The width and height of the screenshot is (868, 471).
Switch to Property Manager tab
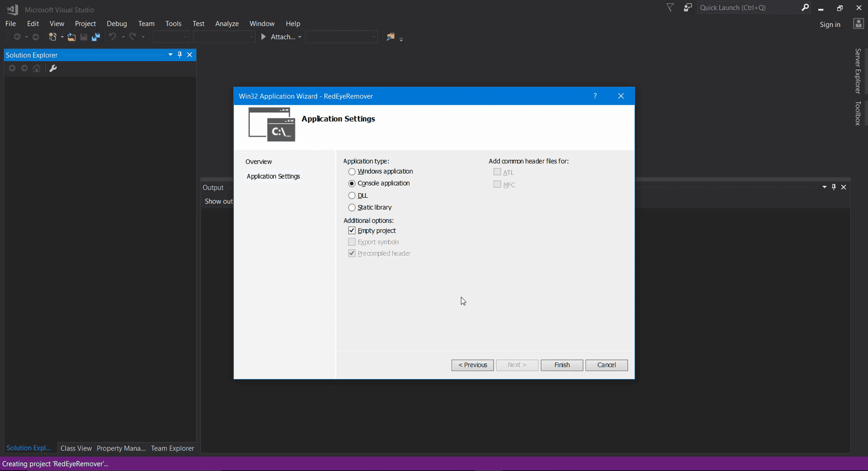(121, 448)
